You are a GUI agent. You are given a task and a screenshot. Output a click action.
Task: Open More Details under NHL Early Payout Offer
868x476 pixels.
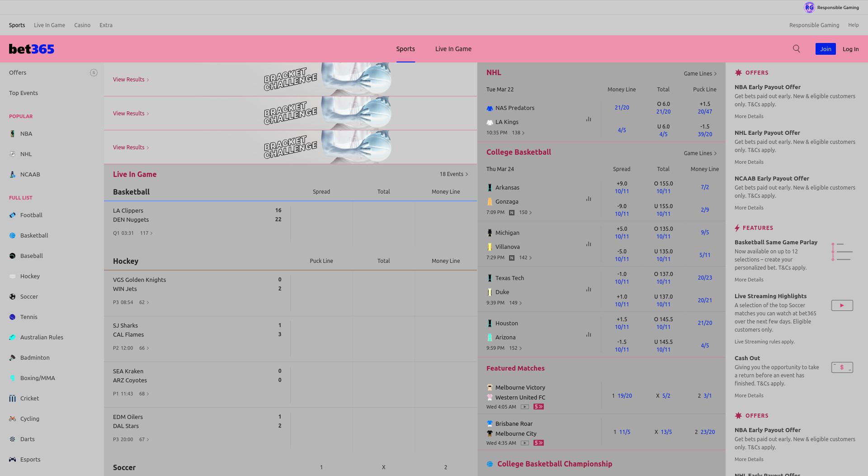749,162
